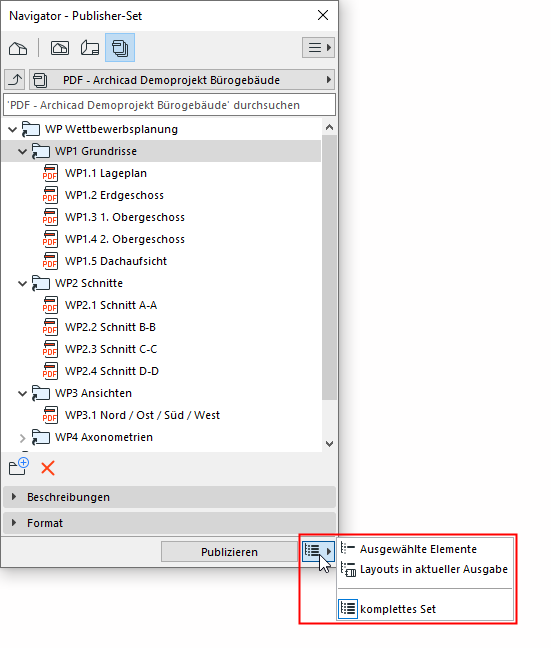Select WP2.4 Schnitt D-D item
This screenshot has height=648, width=551.
click(x=112, y=371)
